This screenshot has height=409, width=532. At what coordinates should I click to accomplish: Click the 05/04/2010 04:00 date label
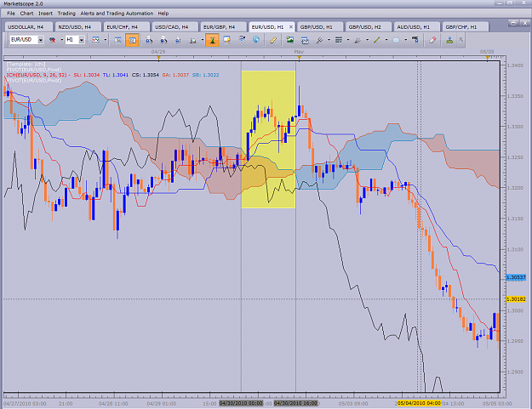[x=419, y=403]
